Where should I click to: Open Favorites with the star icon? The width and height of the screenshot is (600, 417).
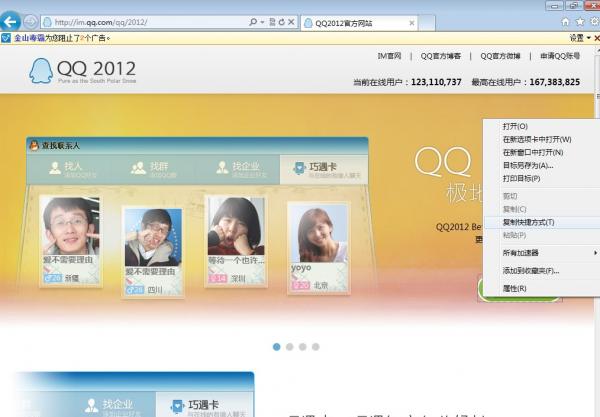580,21
